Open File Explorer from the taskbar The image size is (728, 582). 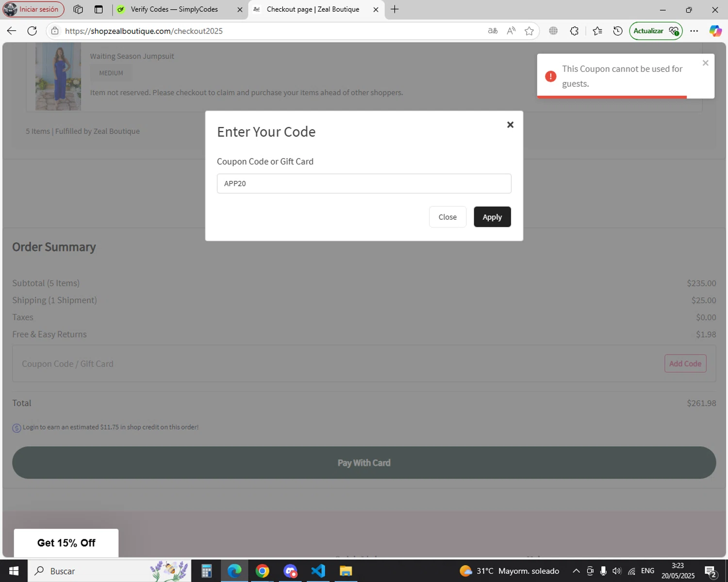[346, 571]
